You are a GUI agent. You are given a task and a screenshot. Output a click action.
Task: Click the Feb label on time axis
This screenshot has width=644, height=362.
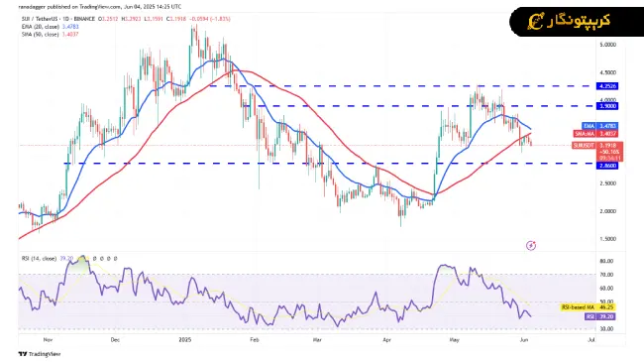255,340
